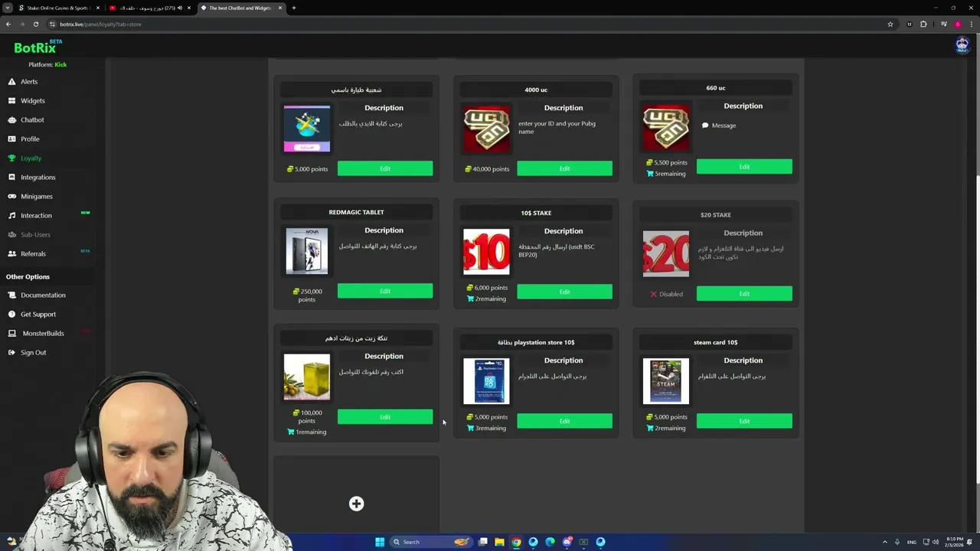Open the Windows Start menu

coord(379,542)
